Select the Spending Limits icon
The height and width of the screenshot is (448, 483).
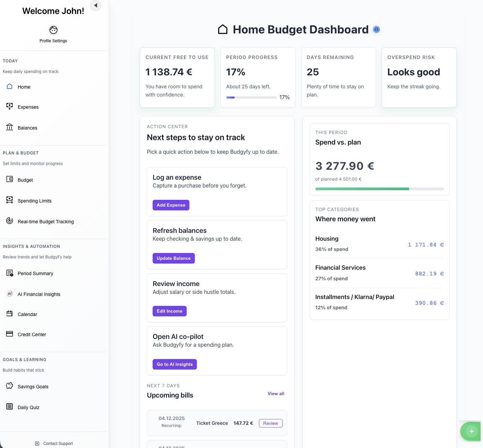[10, 200]
